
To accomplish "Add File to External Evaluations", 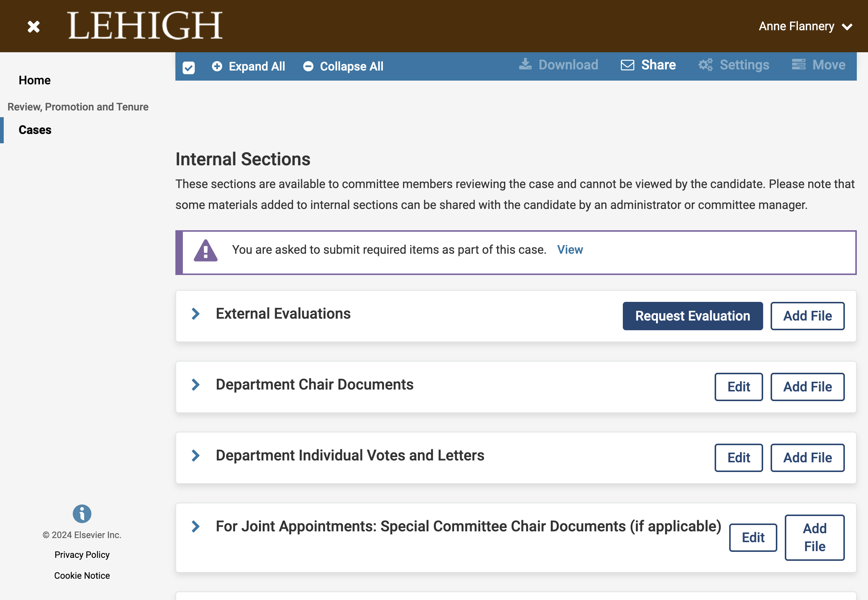I will pyautogui.click(x=807, y=316).
